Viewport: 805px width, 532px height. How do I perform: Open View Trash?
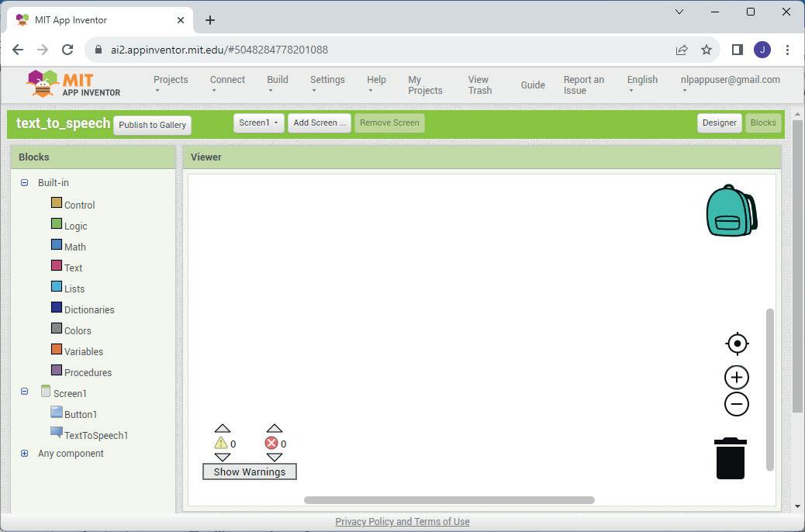[479, 85]
